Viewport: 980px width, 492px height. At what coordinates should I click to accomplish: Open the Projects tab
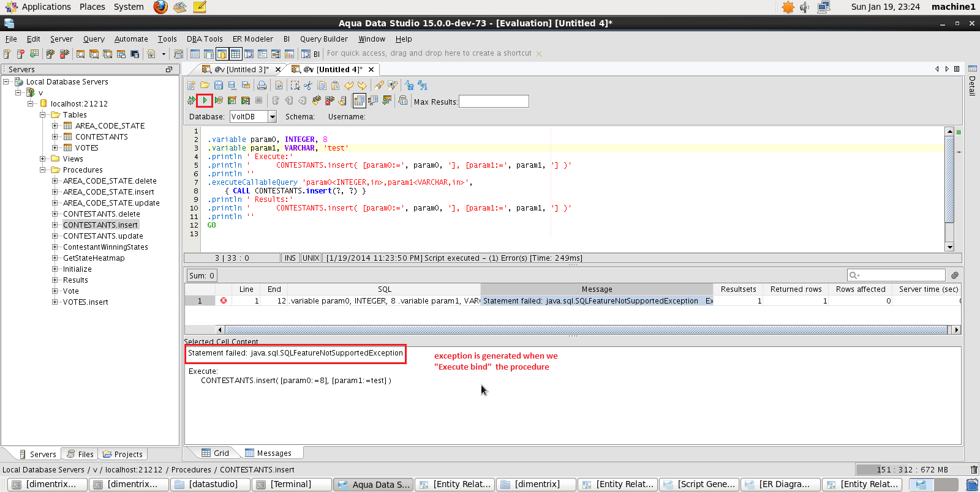[x=123, y=455]
